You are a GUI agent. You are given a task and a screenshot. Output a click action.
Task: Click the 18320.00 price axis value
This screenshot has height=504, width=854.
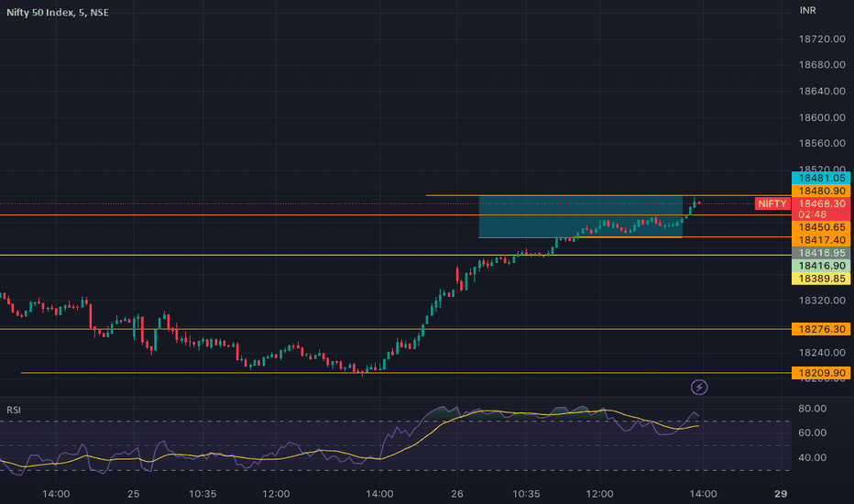click(x=822, y=301)
